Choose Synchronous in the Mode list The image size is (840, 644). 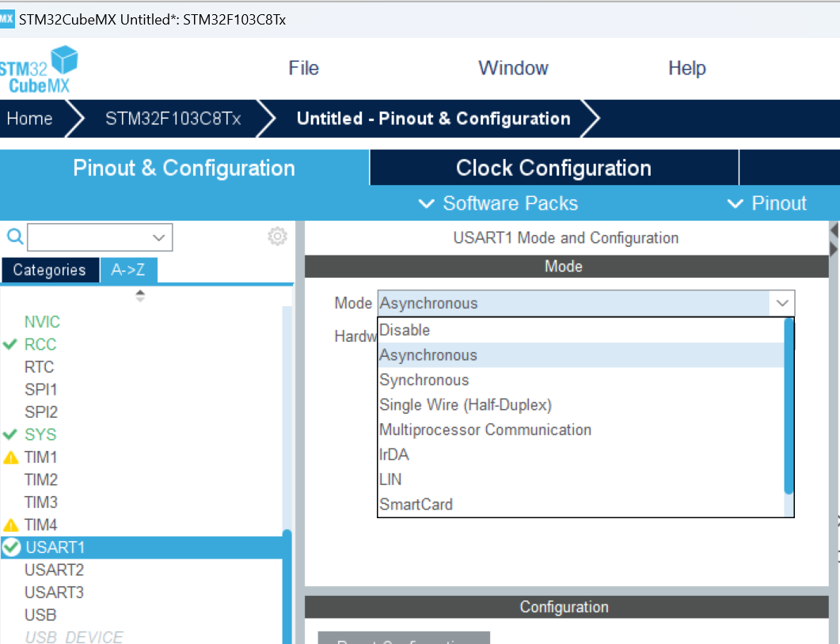580,380
